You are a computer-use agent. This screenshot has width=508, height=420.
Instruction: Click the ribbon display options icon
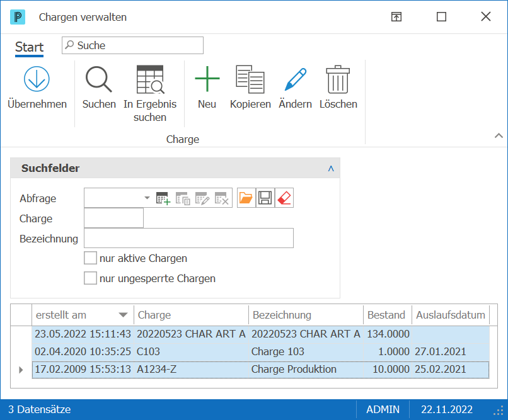tap(396, 16)
